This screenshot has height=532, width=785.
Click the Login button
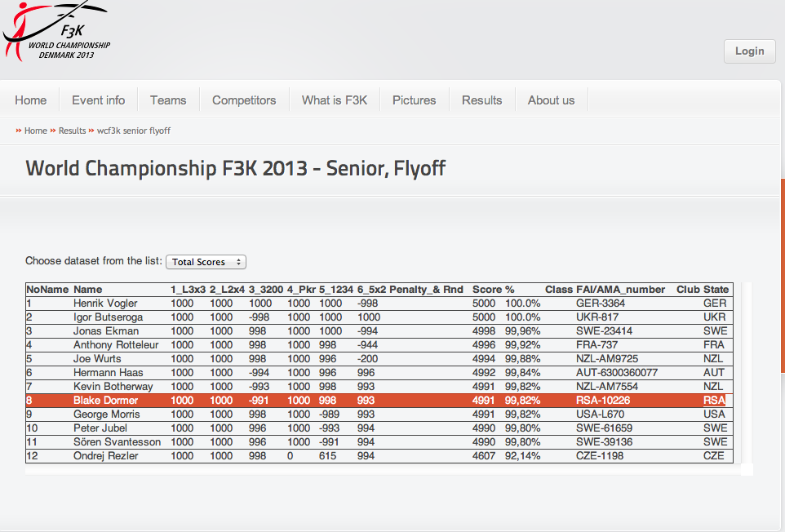click(749, 51)
